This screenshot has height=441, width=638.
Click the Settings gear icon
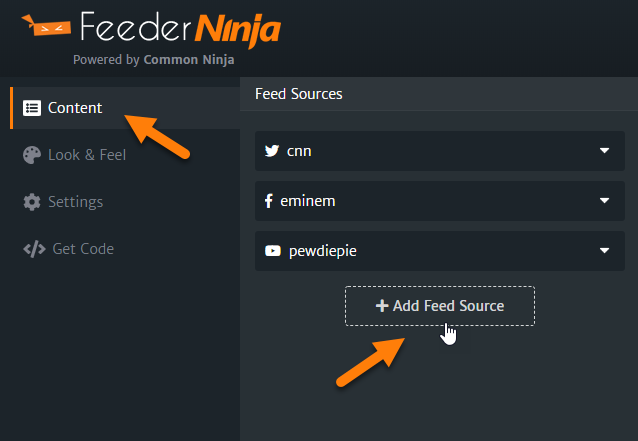[32, 202]
